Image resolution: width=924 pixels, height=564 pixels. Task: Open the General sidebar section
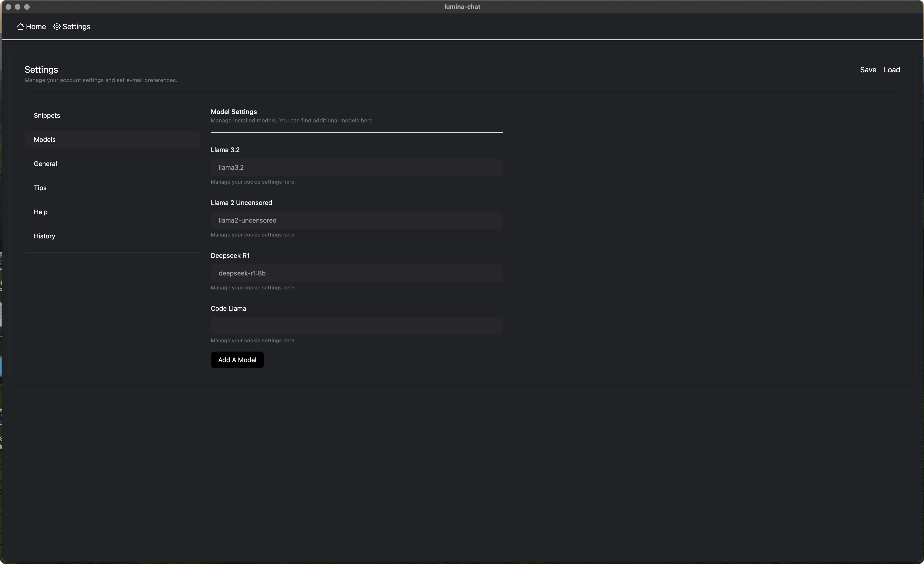point(112,164)
